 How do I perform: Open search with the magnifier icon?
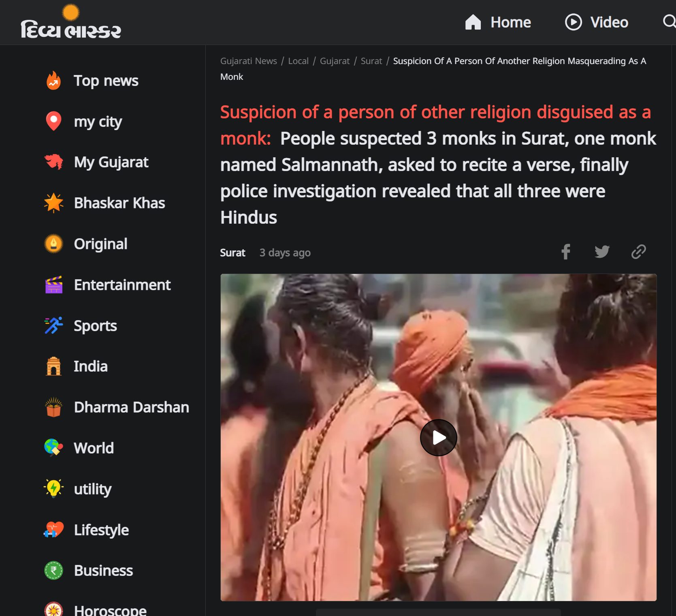(x=669, y=21)
